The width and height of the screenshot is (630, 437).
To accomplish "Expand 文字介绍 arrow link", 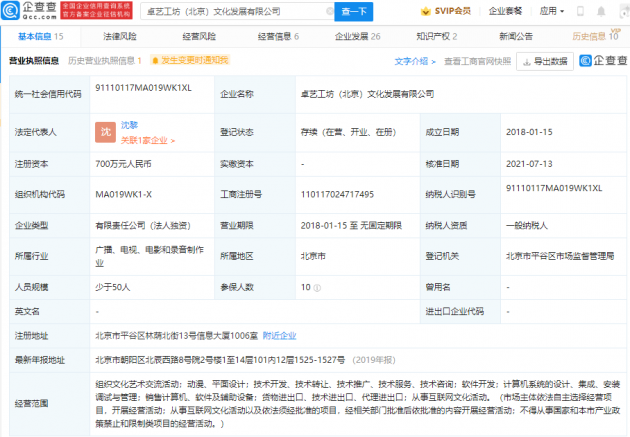I will click(x=415, y=61).
